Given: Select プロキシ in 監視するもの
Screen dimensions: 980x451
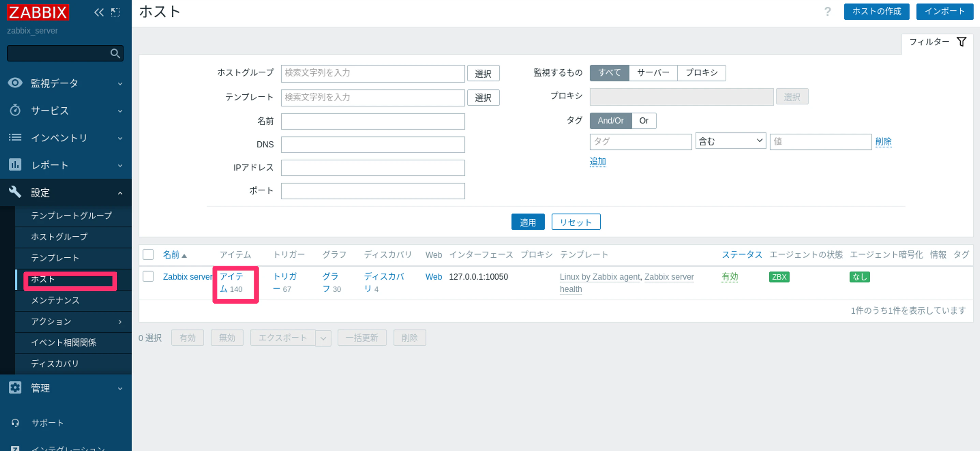Looking at the screenshot, I should [x=701, y=73].
